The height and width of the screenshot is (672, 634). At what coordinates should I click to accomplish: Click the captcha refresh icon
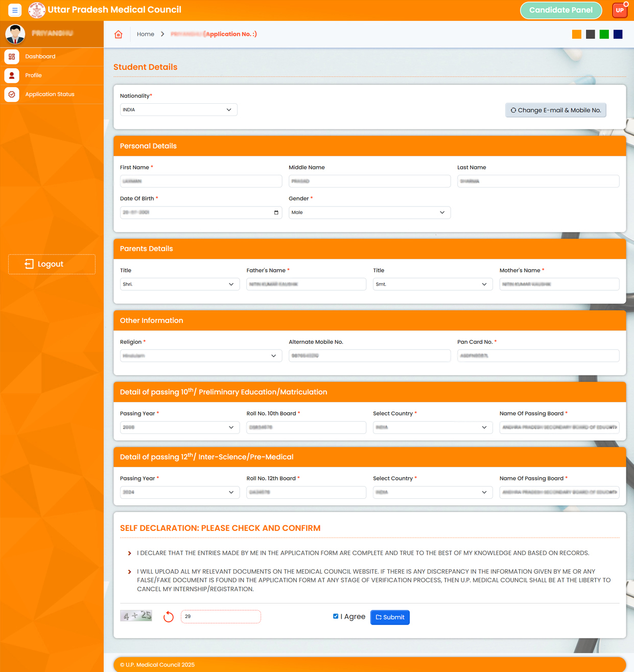168,617
